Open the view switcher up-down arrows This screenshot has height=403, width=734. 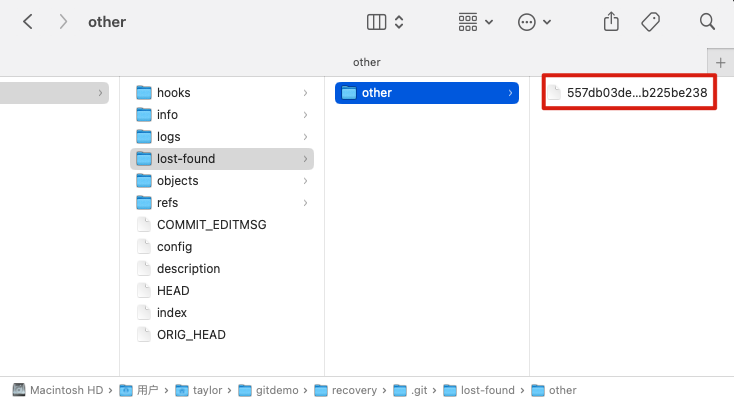coord(399,22)
